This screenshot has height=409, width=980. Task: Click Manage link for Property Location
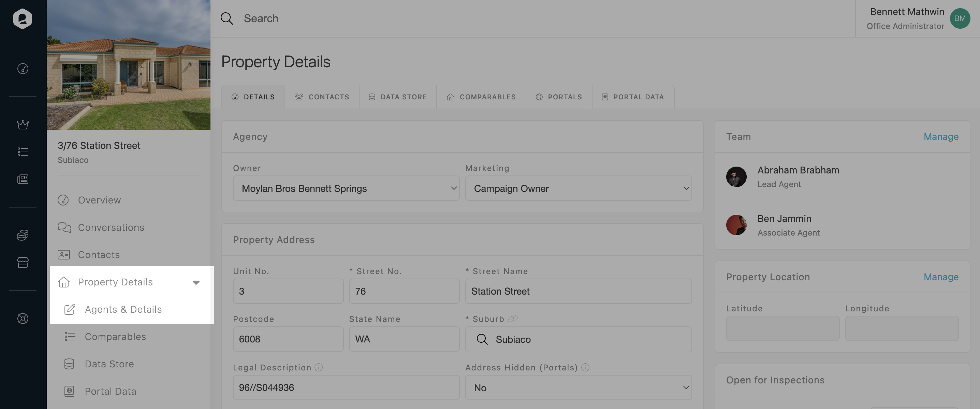pos(940,277)
